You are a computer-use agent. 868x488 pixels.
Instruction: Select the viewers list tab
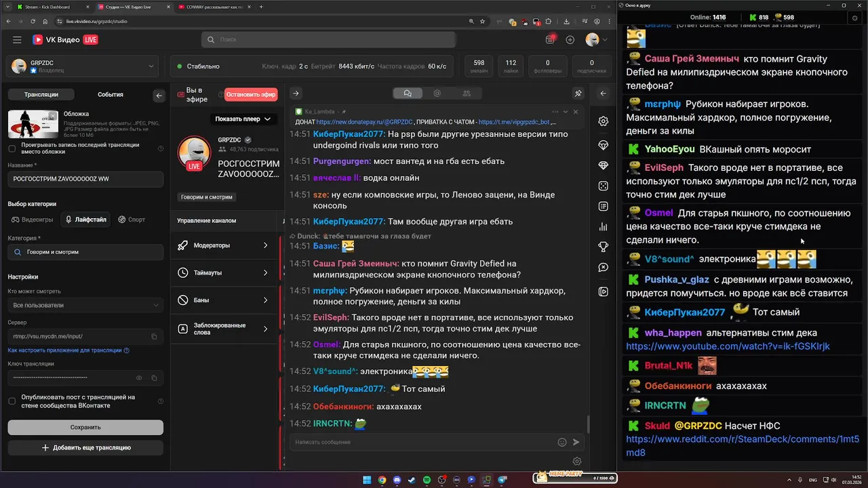[x=467, y=94]
